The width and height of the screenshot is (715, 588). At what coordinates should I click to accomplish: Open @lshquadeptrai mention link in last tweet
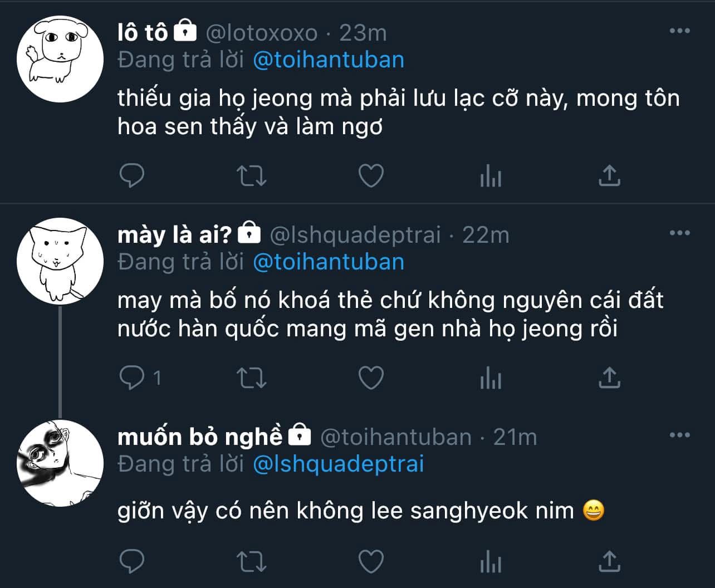[338, 464]
